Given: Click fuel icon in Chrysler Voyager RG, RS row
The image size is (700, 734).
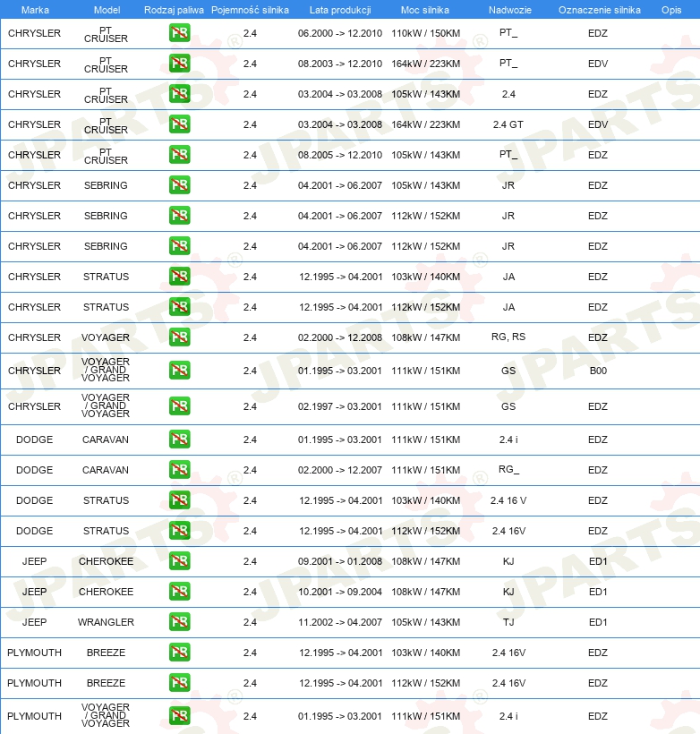Looking at the screenshot, I should 180,337.
